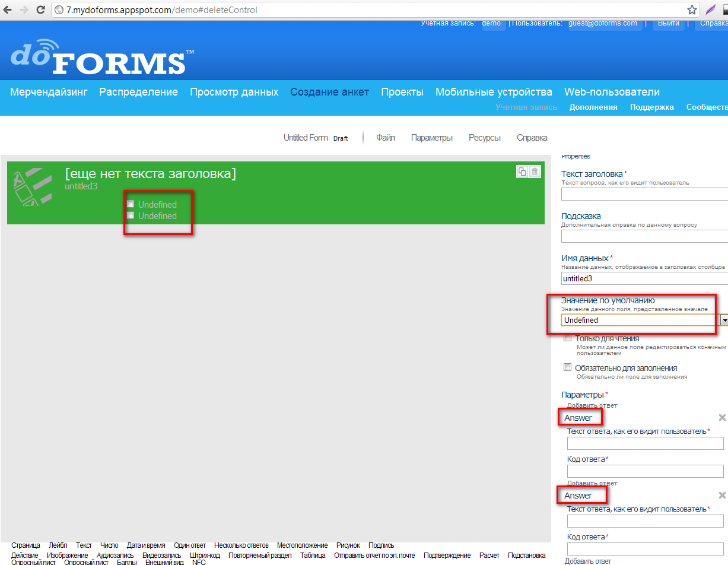This screenshot has height=565, width=728.
Task: Click the duplicate question icon in green header
Action: (x=522, y=172)
